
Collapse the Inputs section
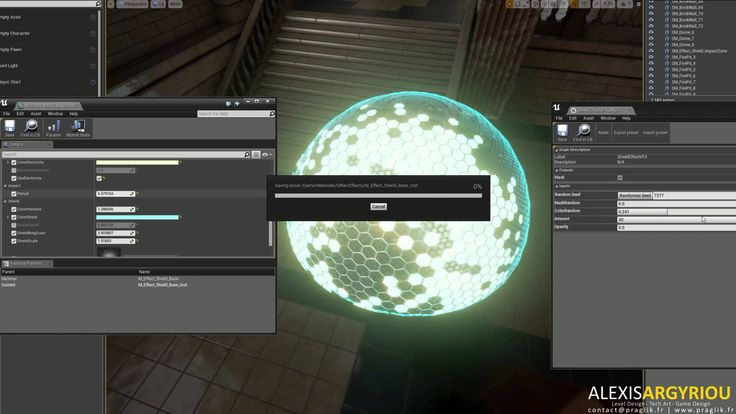coord(557,186)
